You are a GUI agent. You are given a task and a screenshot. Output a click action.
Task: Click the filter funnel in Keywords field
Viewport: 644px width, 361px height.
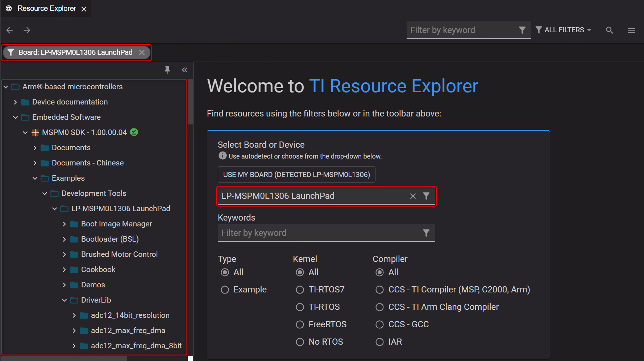426,233
